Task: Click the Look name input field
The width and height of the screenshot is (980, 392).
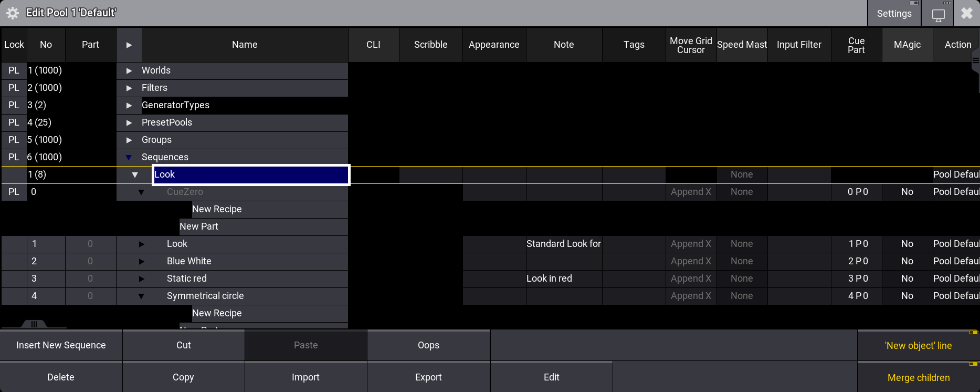Action: click(x=251, y=174)
